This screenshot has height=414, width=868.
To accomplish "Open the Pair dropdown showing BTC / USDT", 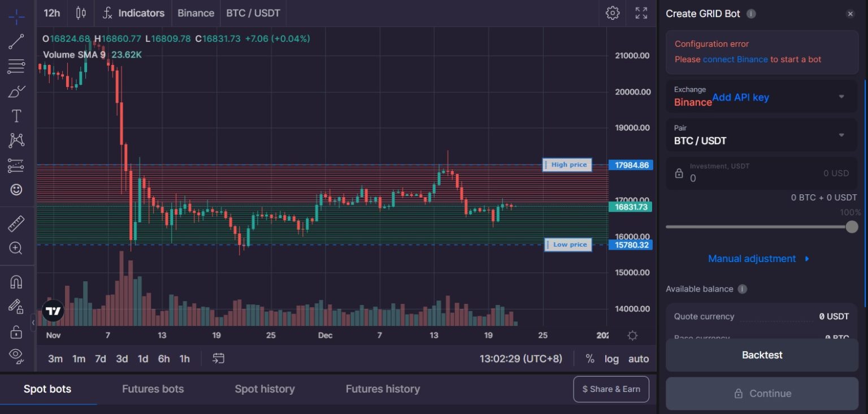I will 840,135.
